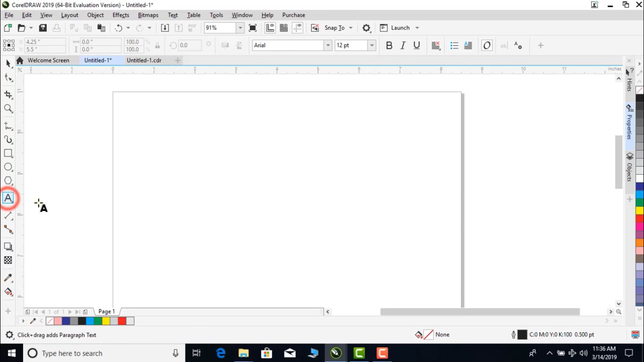Open the Welcome Screen
This screenshot has width=644, height=362.
point(49,60)
